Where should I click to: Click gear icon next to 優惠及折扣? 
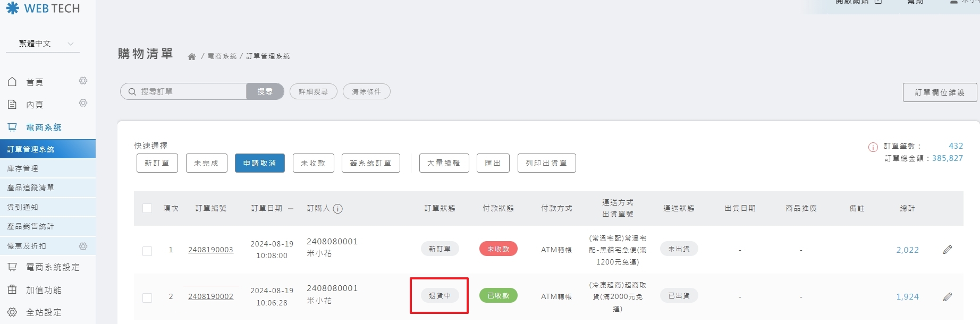[x=83, y=246]
